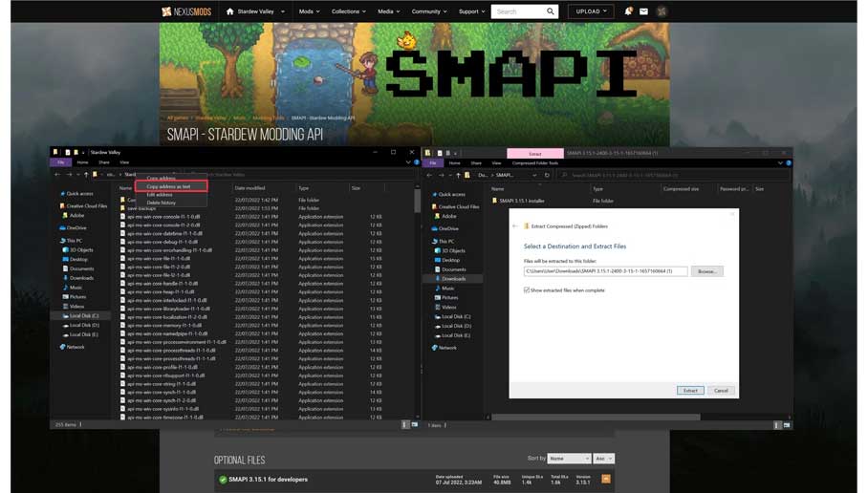868x493 pixels.
Task: Click Back arrow in Stardew Valley window
Action: (x=57, y=174)
